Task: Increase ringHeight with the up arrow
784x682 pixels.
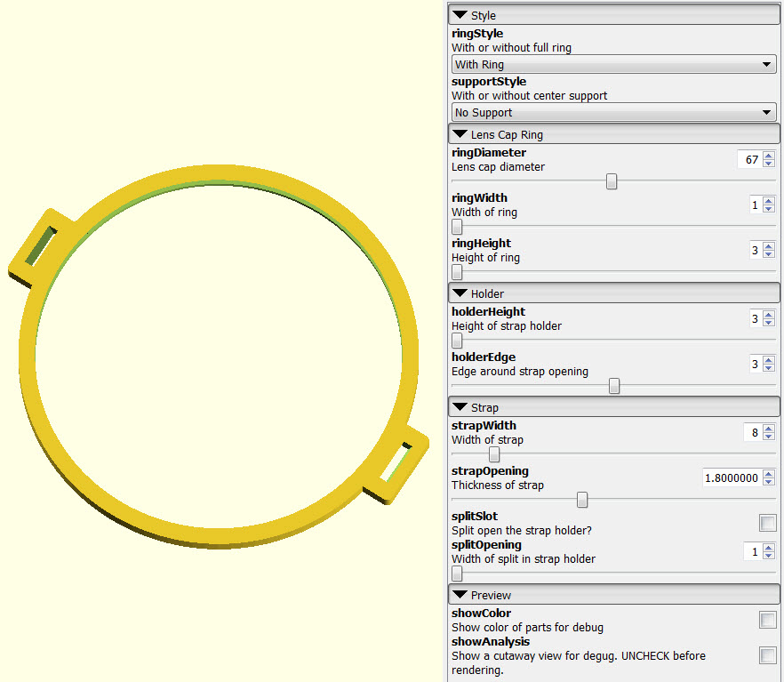Action: point(769,246)
